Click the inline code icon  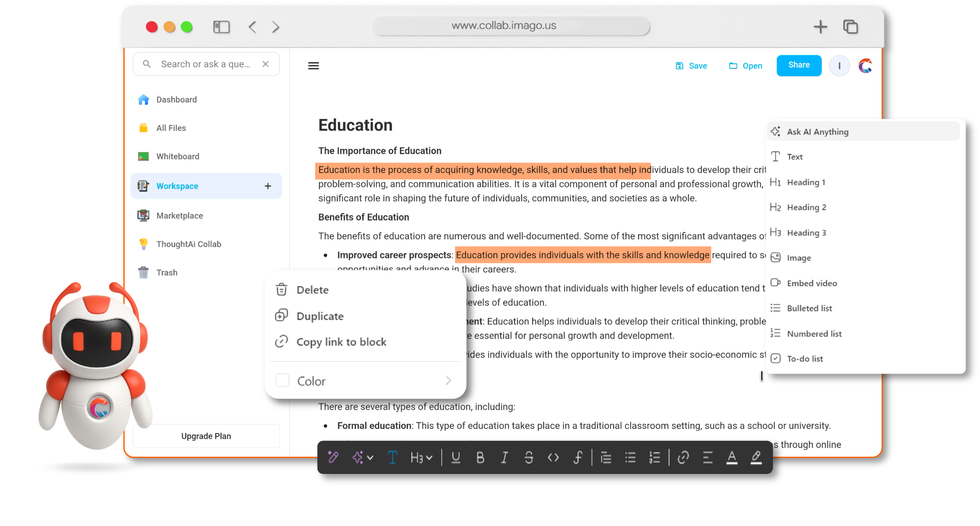click(553, 457)
